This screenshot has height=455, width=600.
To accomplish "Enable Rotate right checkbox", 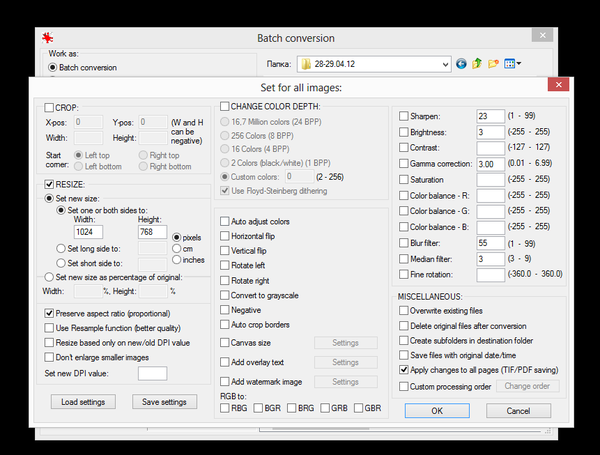I will point(225,281).
